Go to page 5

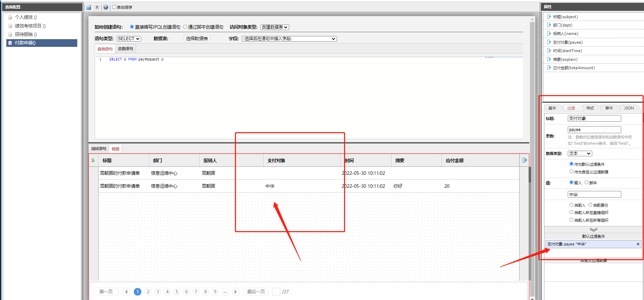[x=177, y=292]
